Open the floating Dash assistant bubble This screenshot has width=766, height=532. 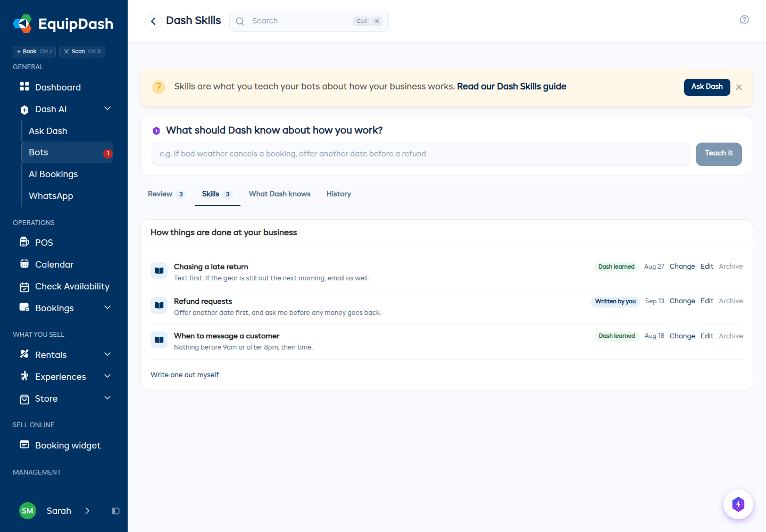(x=738, y=504)
